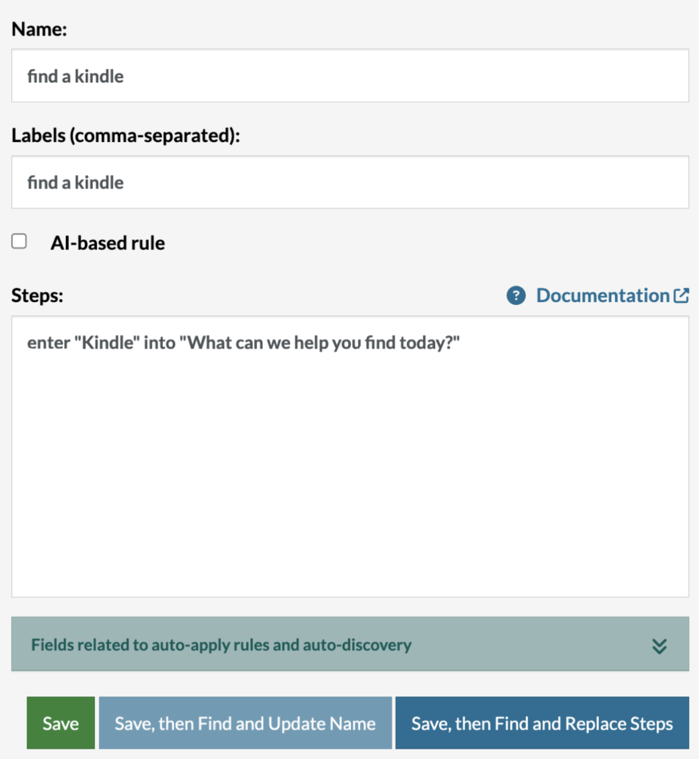Click the step line starting with "enter"
Viewport: 700px width, 759px height.
pos(243,343)
